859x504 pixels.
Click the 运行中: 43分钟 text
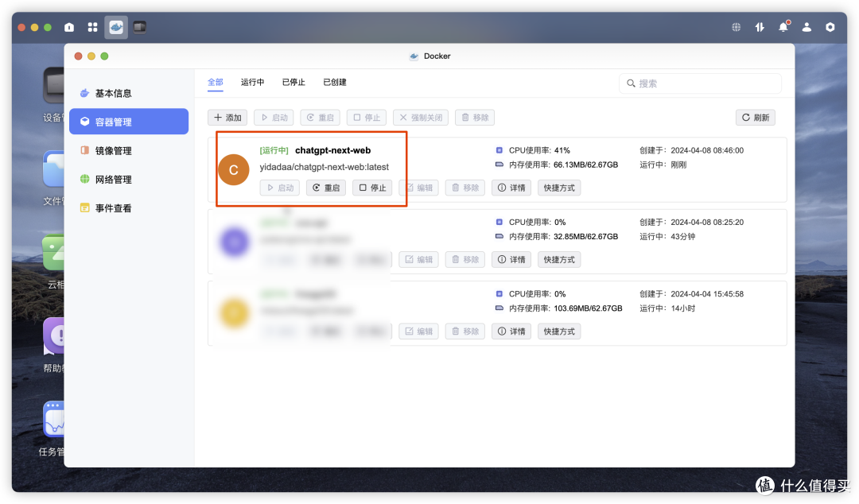[667, 236]
